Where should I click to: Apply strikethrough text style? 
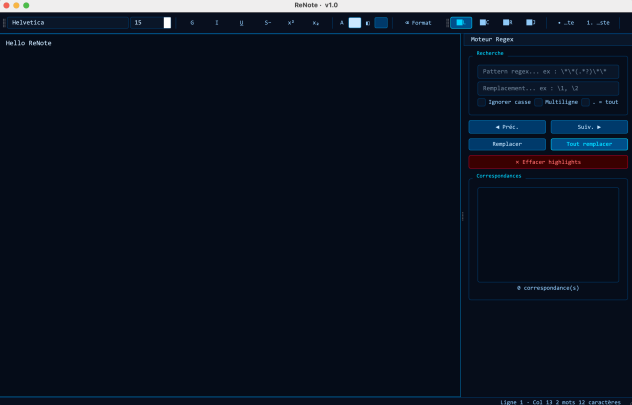pos(267,22)
